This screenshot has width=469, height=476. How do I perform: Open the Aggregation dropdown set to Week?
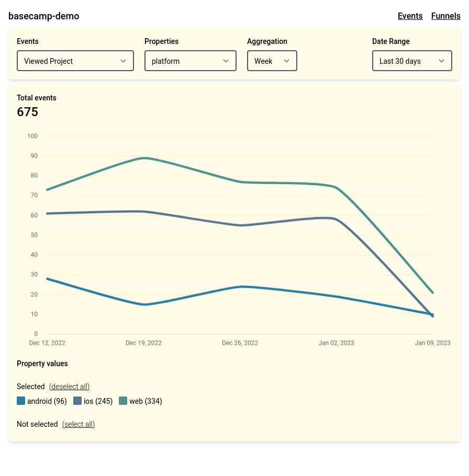(x=272, y=61)
